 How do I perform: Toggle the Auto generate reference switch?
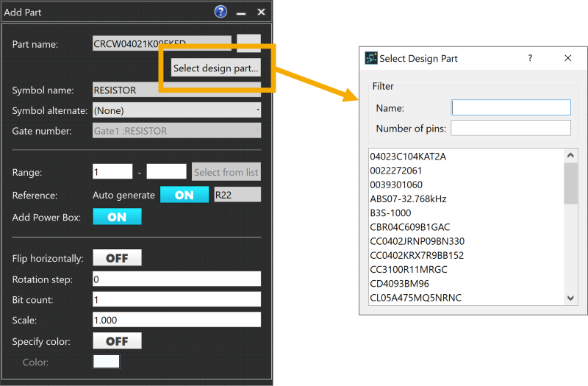click(x=184, y=195)
